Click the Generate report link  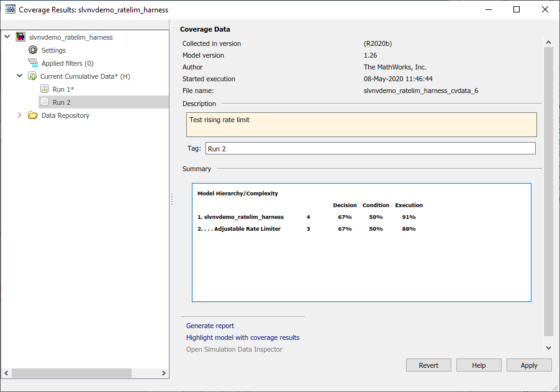click(210, 326)
